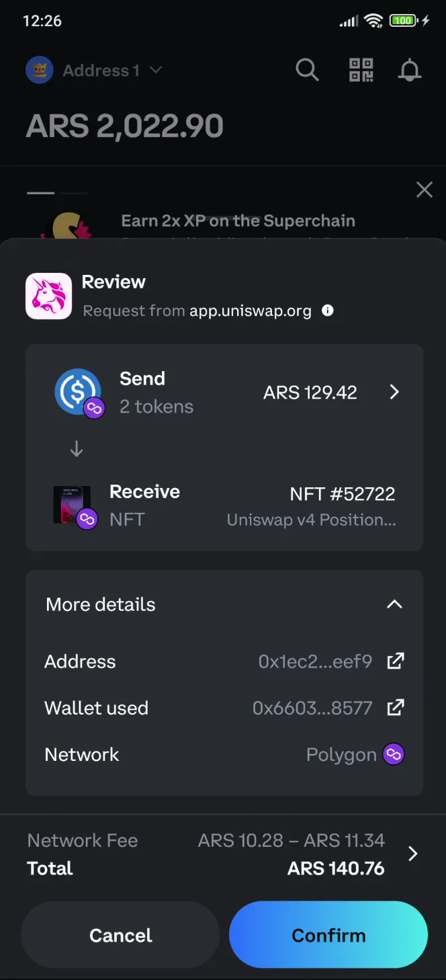Click the Address 1 account avatar
Viewport: 446px width, 980px height.
tap(39, 70)
